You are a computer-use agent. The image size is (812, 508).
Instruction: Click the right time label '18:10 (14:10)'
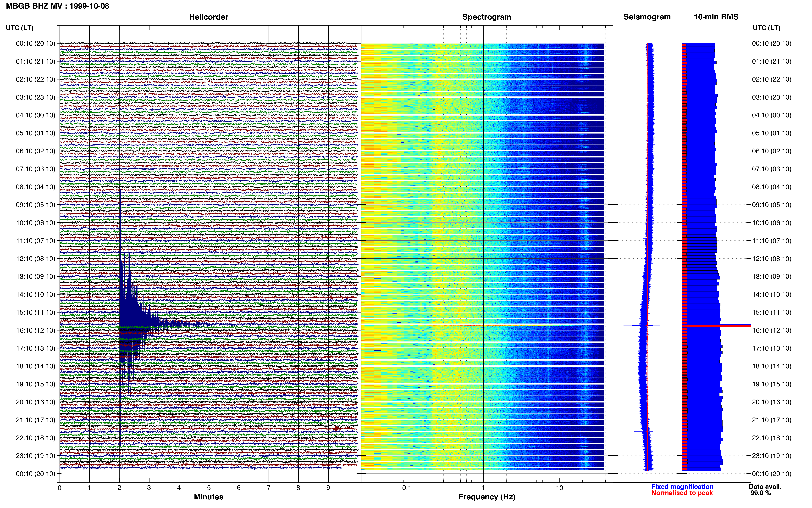pyautogui.click(x=772, y=366)
